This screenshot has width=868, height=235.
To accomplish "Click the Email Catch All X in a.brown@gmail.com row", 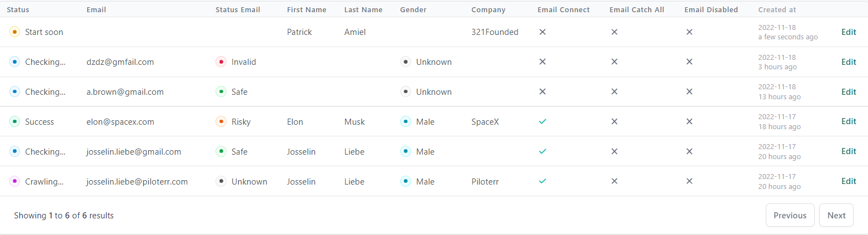I will 614,91.
